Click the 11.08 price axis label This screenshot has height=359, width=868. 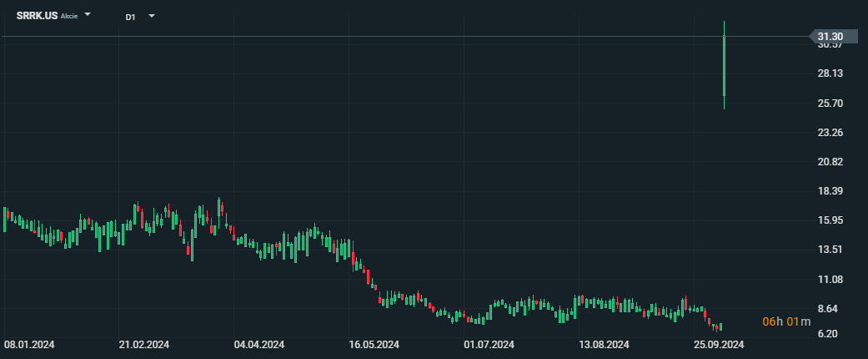(830, 279)
